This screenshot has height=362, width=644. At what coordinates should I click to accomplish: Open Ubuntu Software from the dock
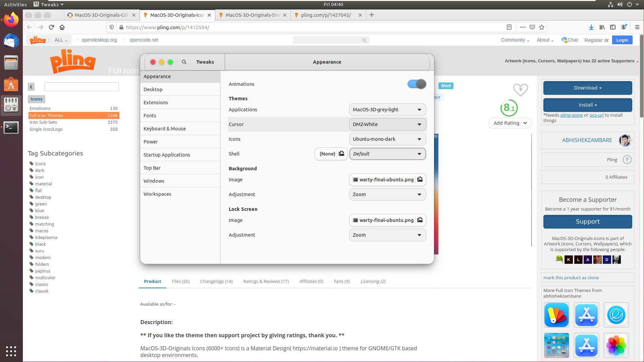click(11, 84)
